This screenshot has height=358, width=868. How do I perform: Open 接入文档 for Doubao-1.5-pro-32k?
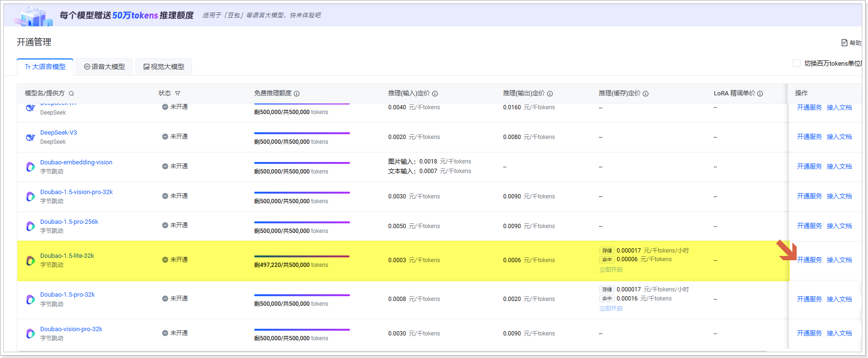839,299
